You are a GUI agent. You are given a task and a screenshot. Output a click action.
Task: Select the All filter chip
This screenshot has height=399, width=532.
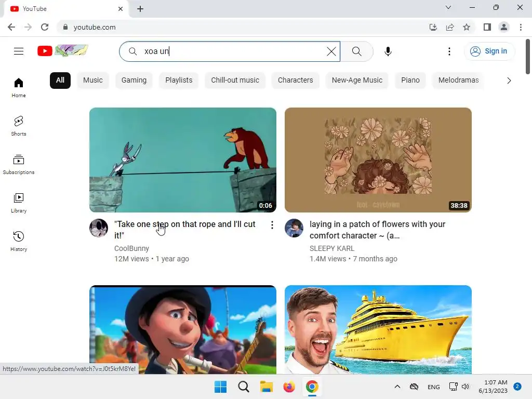pos(60,81)
